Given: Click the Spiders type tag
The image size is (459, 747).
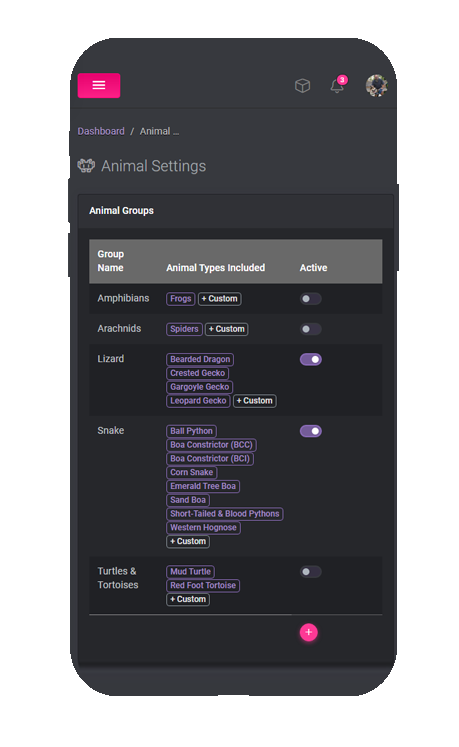Looking at the screenshot, I should [x=184, y=329].
